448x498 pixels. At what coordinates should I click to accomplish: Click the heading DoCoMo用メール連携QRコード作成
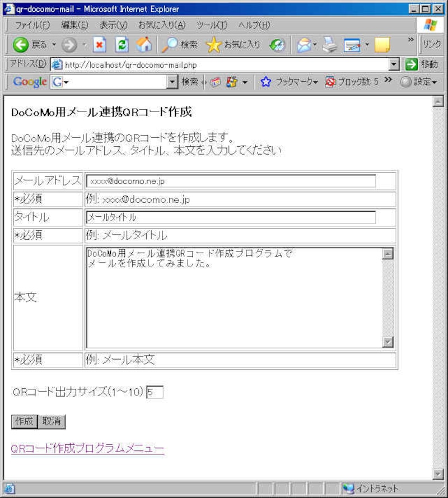pos(101,112)
